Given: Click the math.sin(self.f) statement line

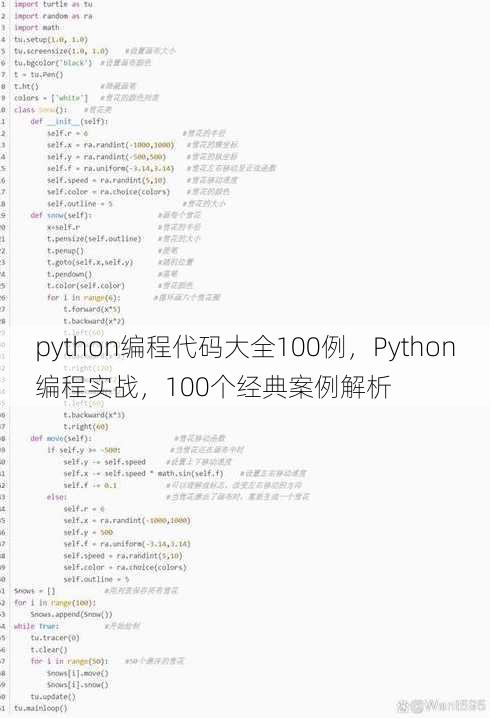Looking at the screenshot, I should coord(143,474).
